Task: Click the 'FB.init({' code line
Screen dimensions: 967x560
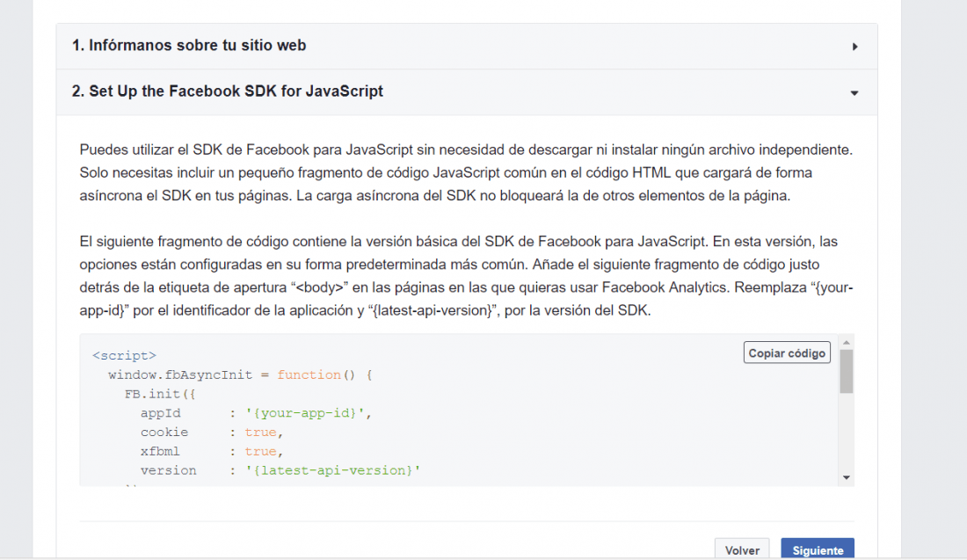Action: (160, 394)
